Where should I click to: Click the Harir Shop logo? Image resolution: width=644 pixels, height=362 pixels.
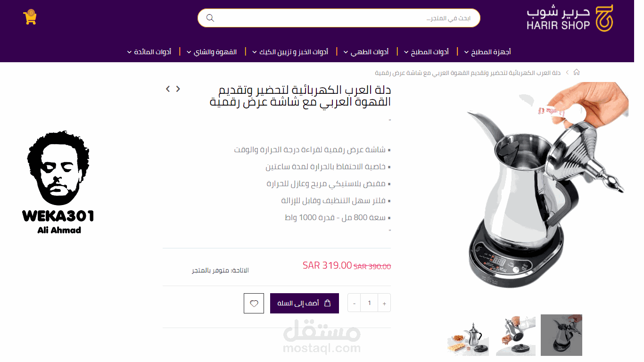(x=570, y=18)
